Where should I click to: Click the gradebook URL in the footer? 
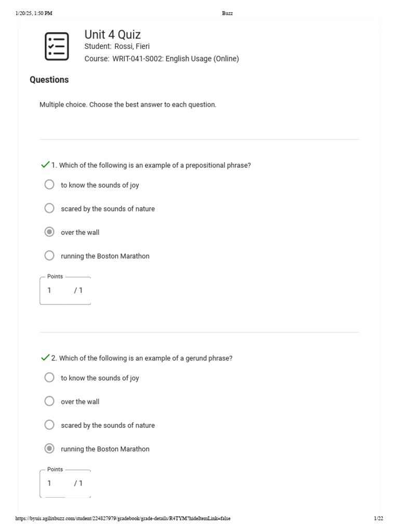tap(123, 518)
